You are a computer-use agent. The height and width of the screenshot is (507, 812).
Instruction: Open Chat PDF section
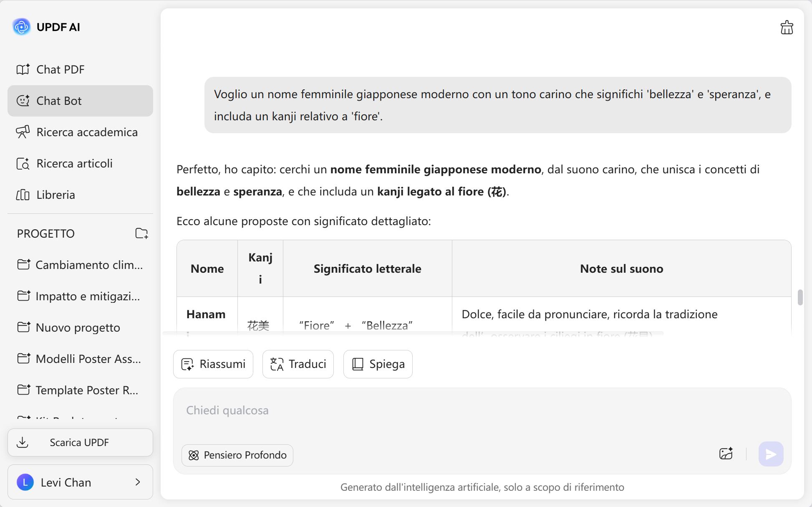[61, 69]
